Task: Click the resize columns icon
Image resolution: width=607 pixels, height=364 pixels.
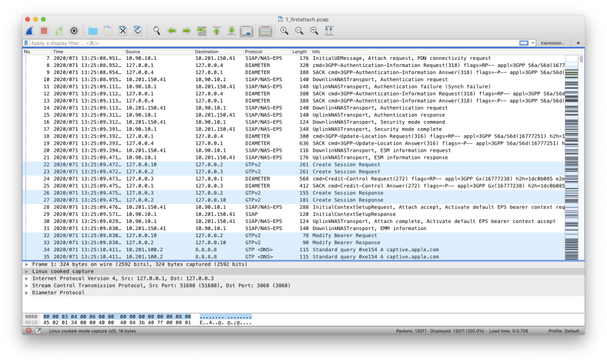Action: [x=329, y=30]
